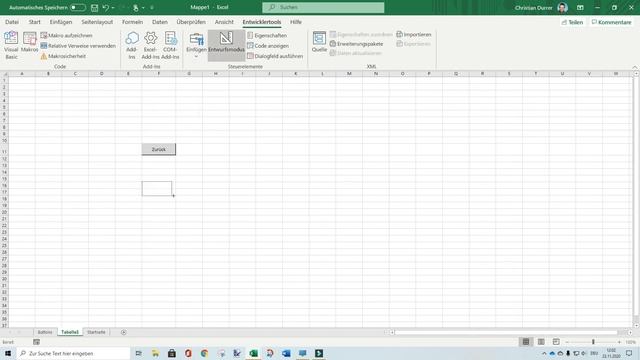Switch to the Seitenlayout ribbon tab
This screenshot has height=360, width=640.
point(97,22)
